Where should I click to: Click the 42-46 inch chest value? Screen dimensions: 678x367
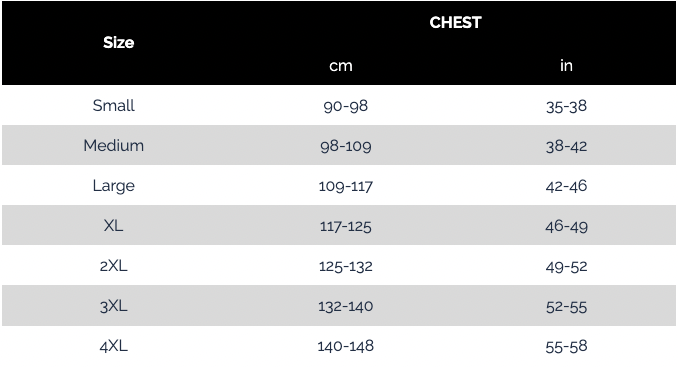(x=566, y=186)
